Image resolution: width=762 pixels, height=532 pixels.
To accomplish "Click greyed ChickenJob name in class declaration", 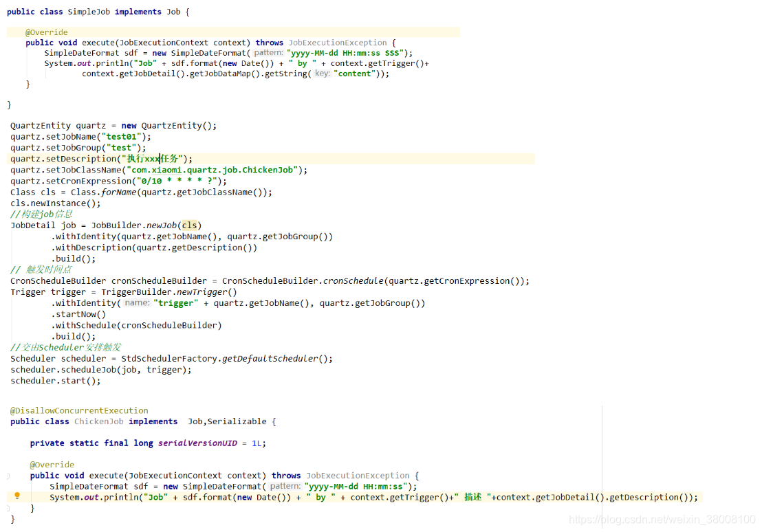I will point(98,422).
